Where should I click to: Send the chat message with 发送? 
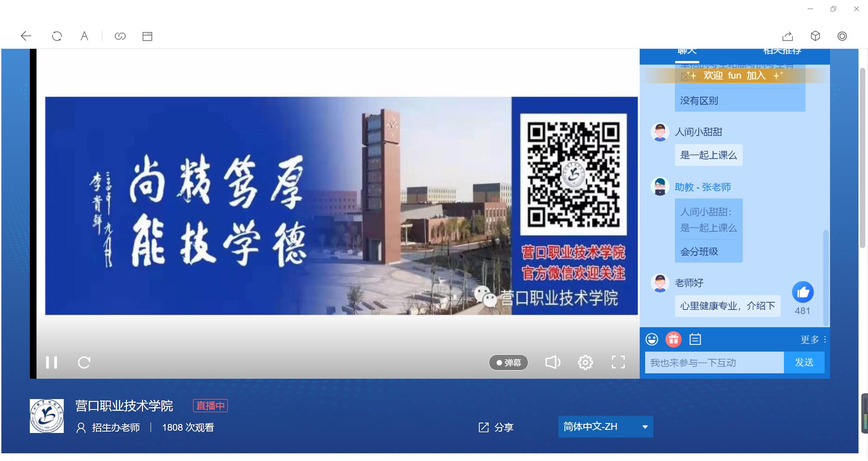804,362
